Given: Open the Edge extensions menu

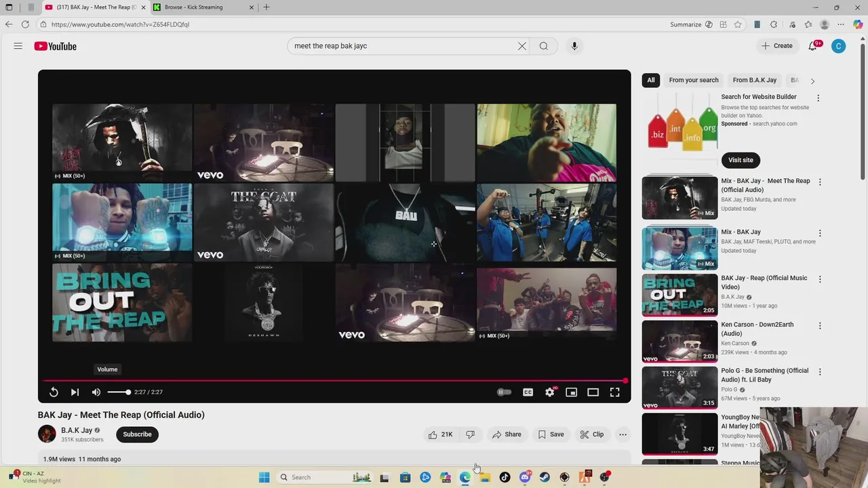Looking at the screenshot, I should coord(774,24).
